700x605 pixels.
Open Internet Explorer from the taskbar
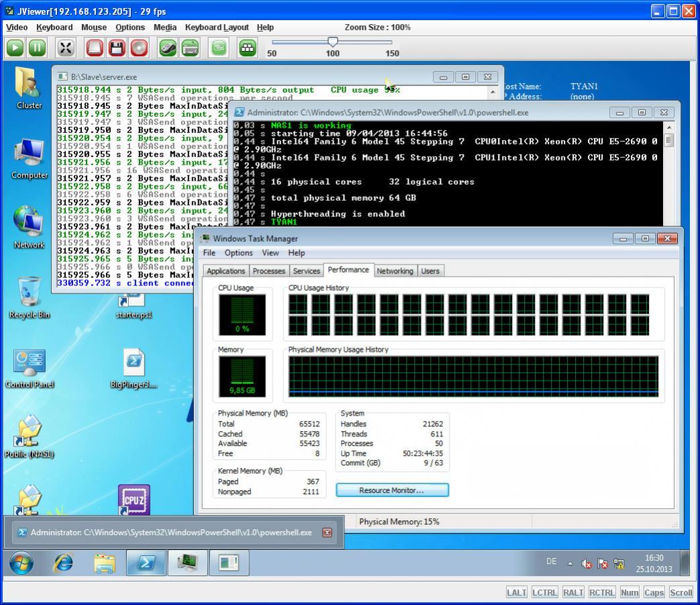point(64,563)
